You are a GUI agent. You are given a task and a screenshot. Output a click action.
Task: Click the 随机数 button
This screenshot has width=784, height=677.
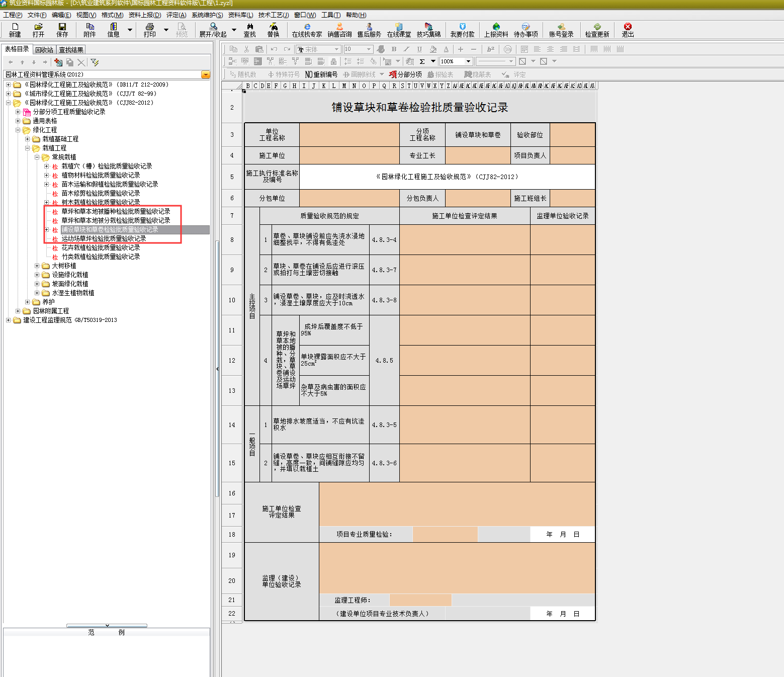(x=243, y=74)
